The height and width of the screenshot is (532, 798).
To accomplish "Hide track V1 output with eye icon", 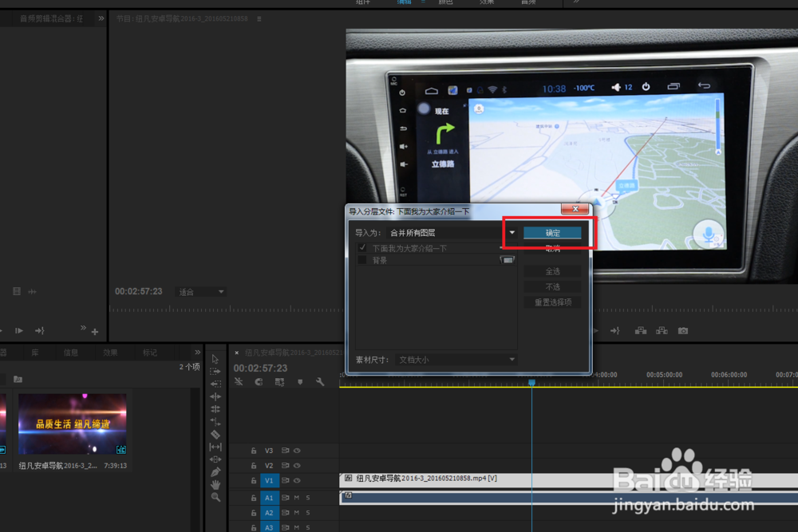I will point(297,481).
